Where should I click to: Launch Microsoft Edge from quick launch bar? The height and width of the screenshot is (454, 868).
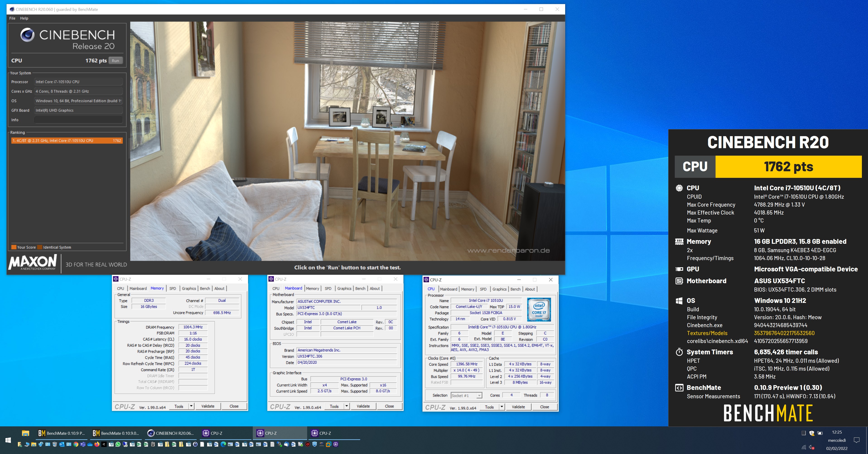click(x=223, y=444)
